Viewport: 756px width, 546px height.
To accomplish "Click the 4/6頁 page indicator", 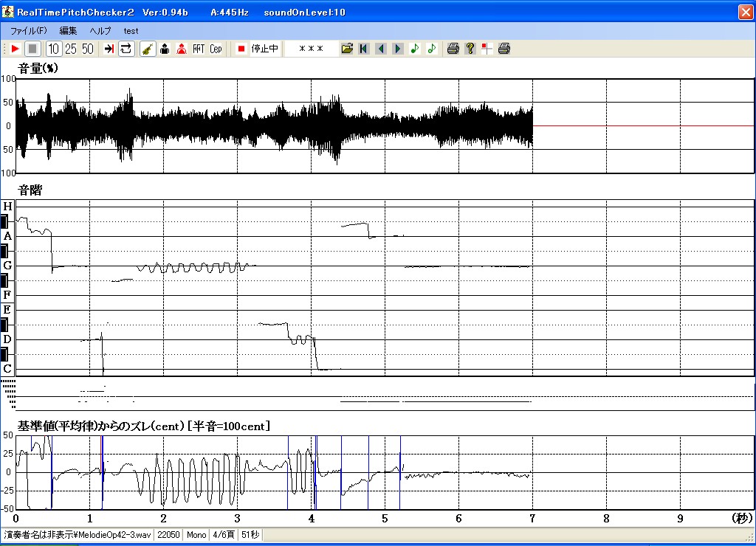I will pos(224,535).
